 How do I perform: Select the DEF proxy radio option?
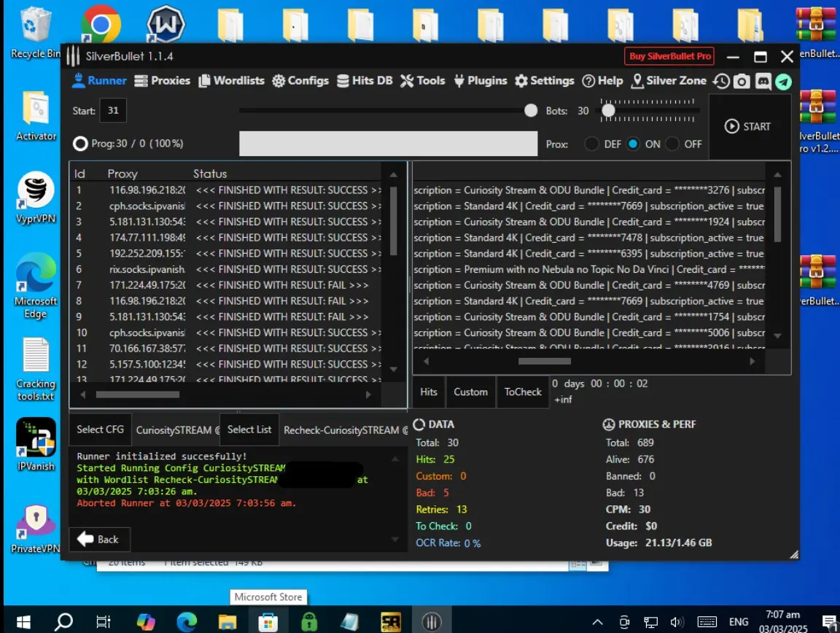[591, 144]
